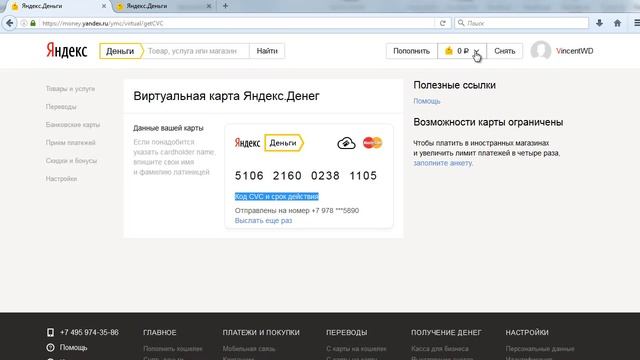Open Переводы in the sidebar
Screen dimensions: 640x360
61,107
